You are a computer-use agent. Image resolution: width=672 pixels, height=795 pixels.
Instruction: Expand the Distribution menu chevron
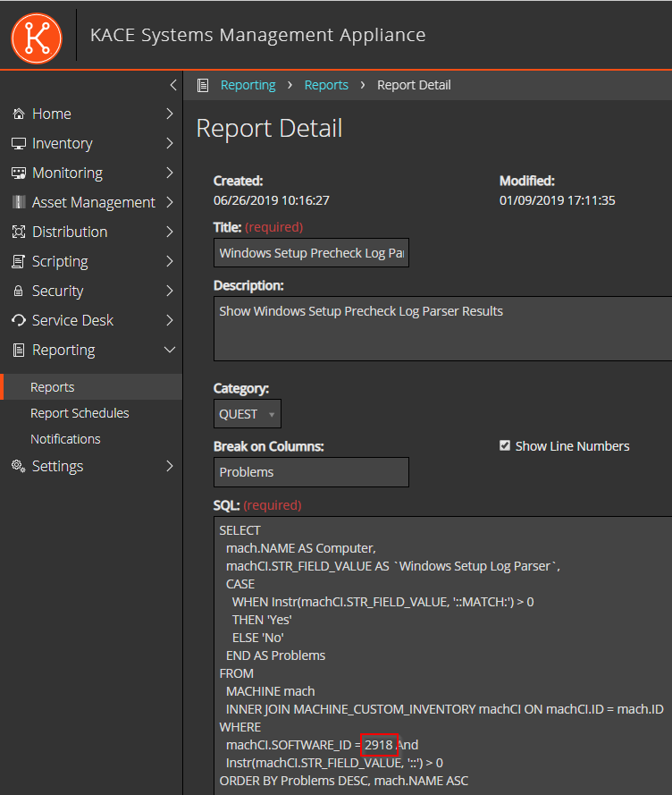170,232
